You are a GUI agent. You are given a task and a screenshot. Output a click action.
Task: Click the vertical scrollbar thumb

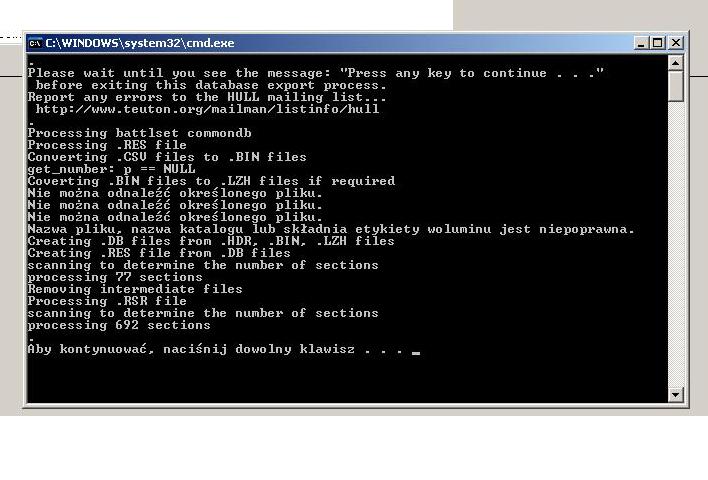coord(675,86)
